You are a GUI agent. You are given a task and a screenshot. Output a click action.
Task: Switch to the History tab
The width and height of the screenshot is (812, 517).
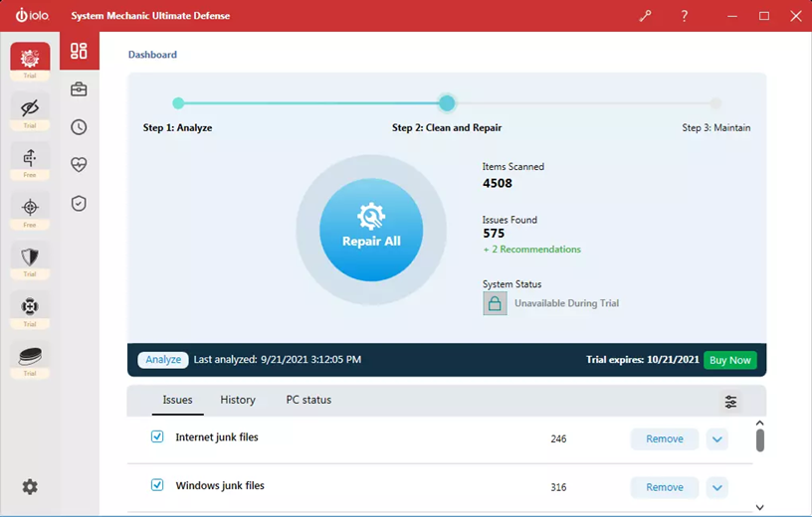click(238, 400)
